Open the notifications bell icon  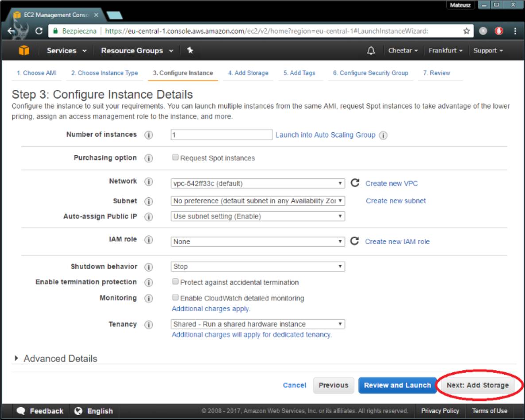[371, 50]
